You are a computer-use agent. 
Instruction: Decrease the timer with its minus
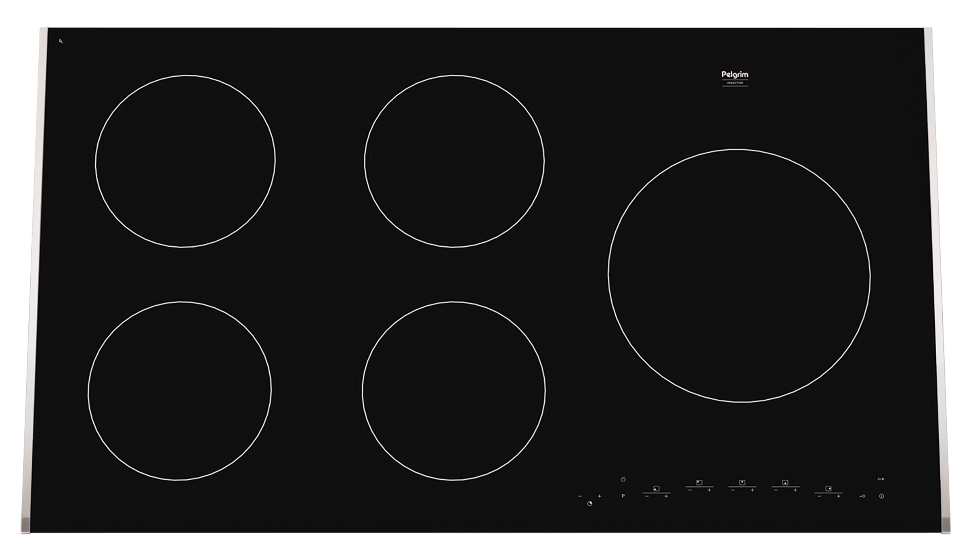pos(580,496)
